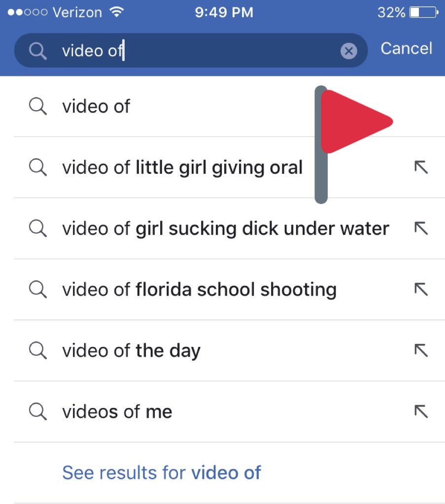Tap the magnifier icon beside "video of the day"
445x504 pixels.
point(38,350)
